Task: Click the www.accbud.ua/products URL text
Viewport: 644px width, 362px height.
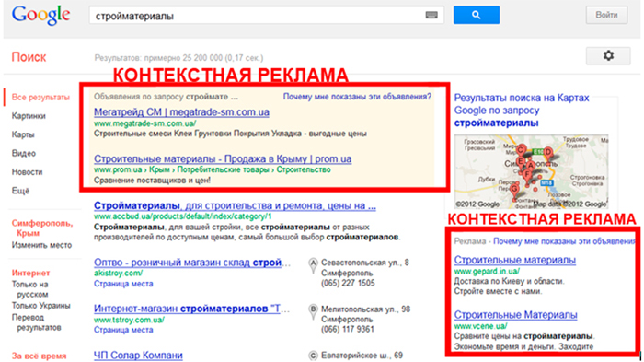Action: coord(182,216)
